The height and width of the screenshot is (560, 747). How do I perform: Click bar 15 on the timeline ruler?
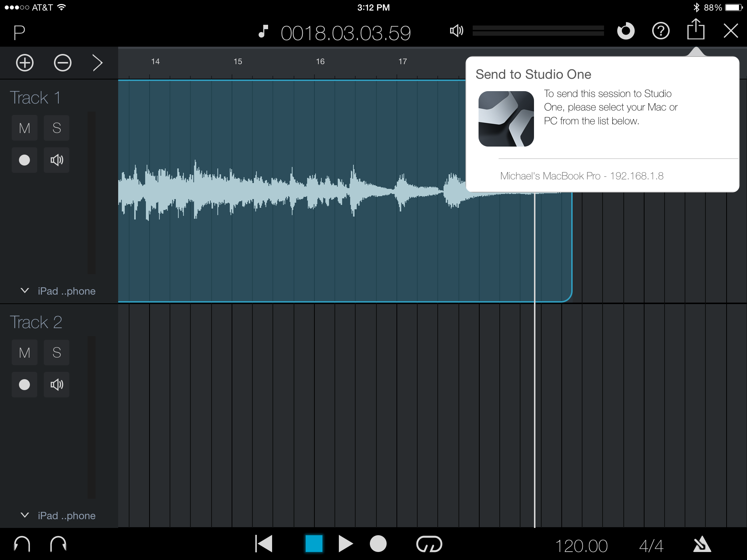pos(237,62)
